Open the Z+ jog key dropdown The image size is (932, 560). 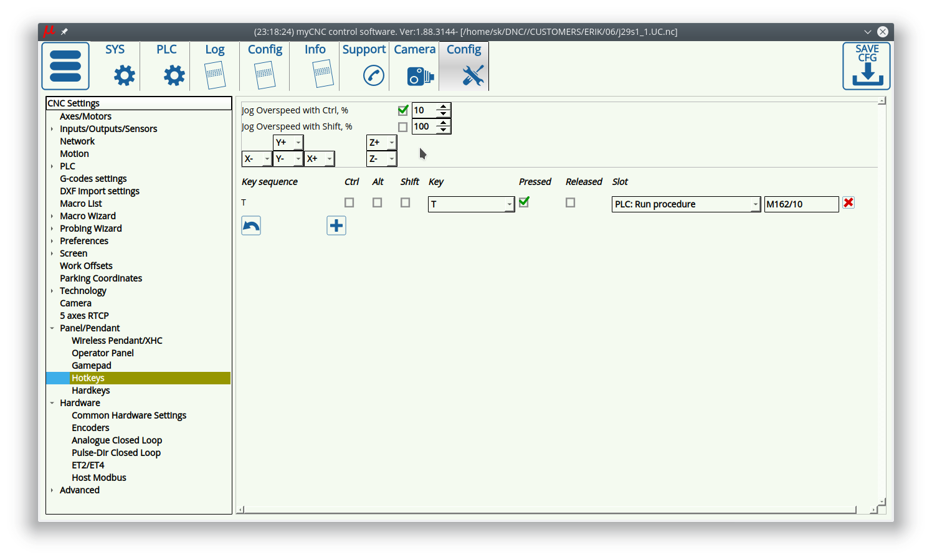(x=382, y=143)
